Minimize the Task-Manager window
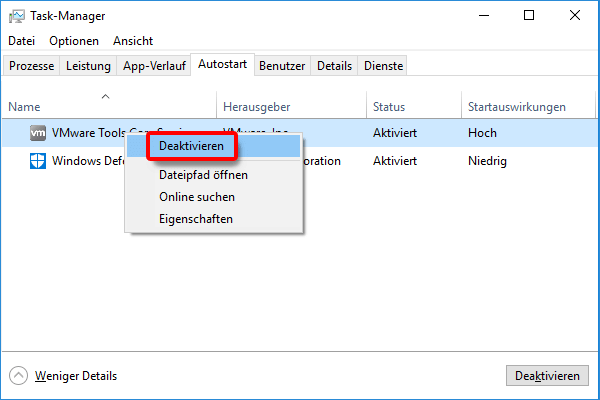The image size is (600, 400). pyautogui.click(x=484, y=15)
